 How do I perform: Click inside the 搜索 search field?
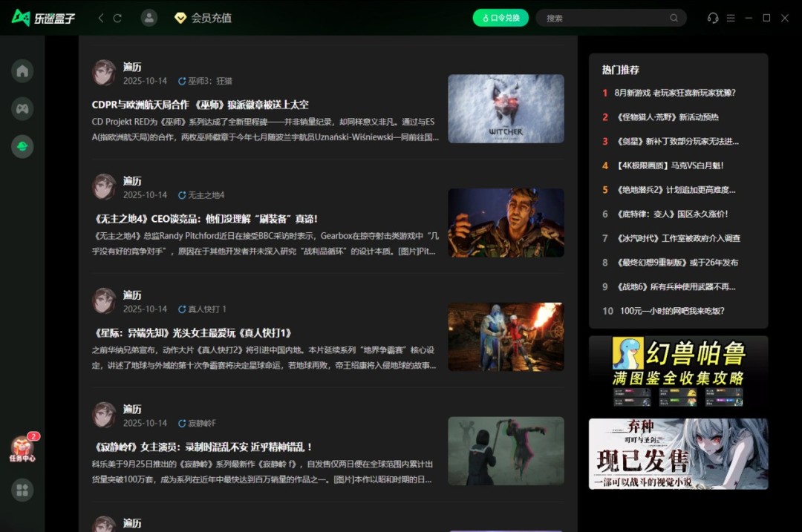(x=609, y=17)
